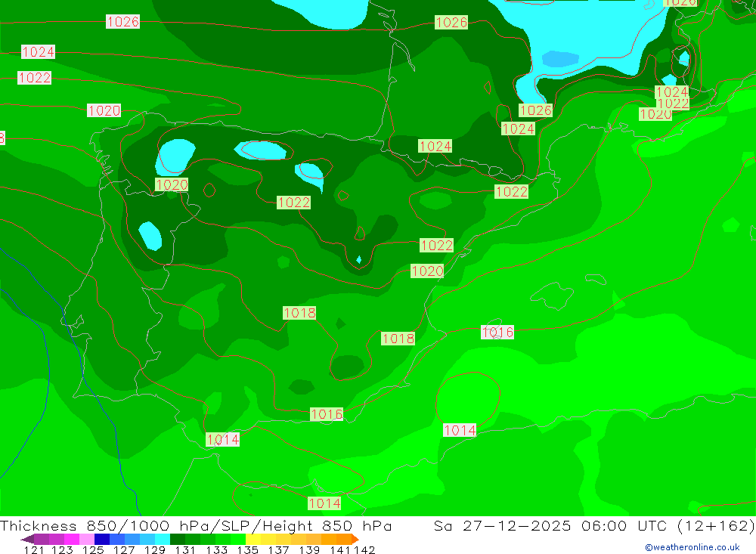Click the 1020 label below the central 1022

point(427,271)
